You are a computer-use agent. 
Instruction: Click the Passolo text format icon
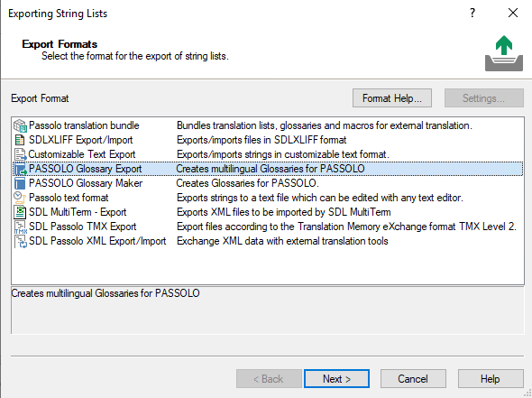point(20,198)
